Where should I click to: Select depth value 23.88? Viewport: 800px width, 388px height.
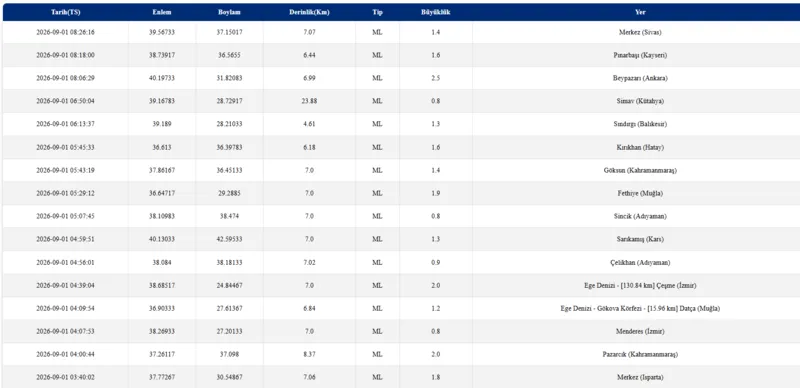point(309,101)
